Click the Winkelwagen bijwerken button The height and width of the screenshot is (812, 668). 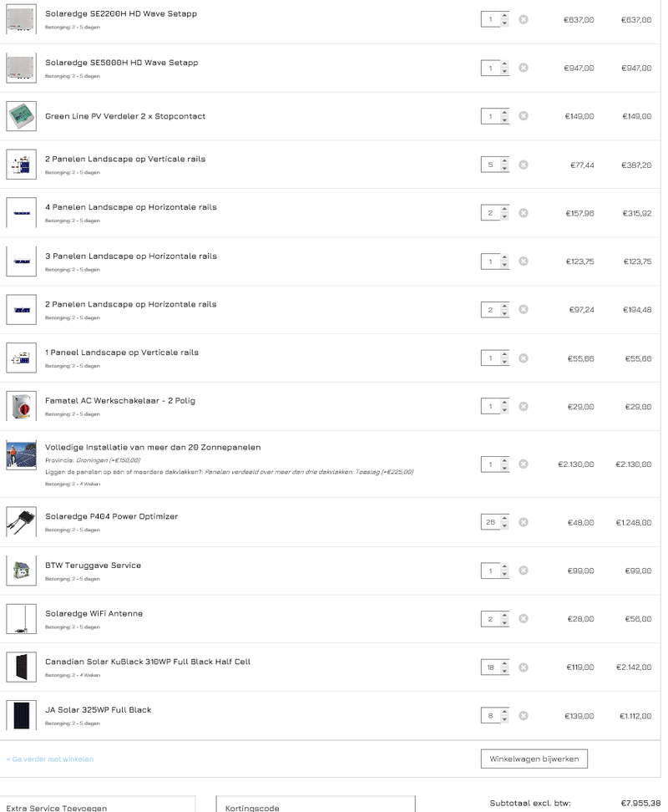tap(534, 759)
